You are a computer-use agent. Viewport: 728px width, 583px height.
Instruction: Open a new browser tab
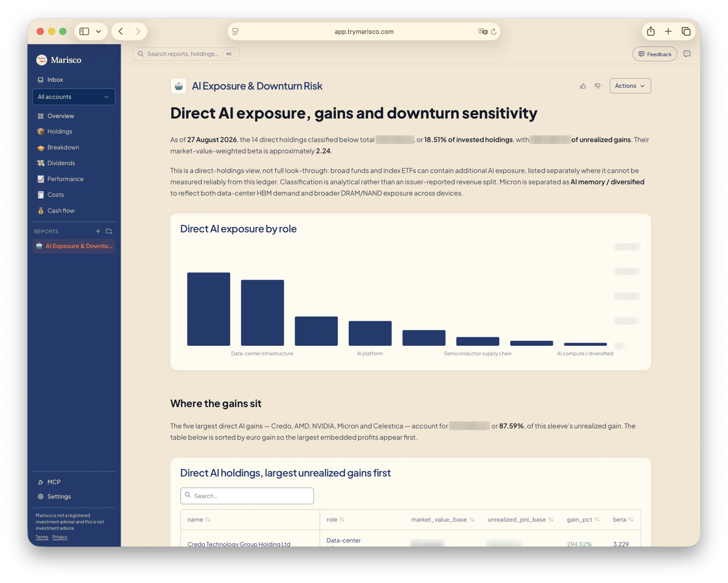pyautogui.click(x=668, y=32)
